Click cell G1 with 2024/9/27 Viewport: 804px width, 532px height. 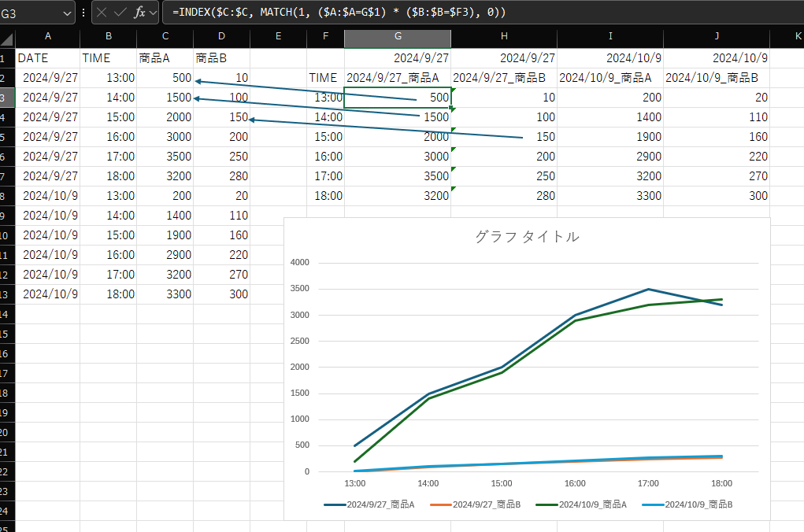tap(398, 58)
